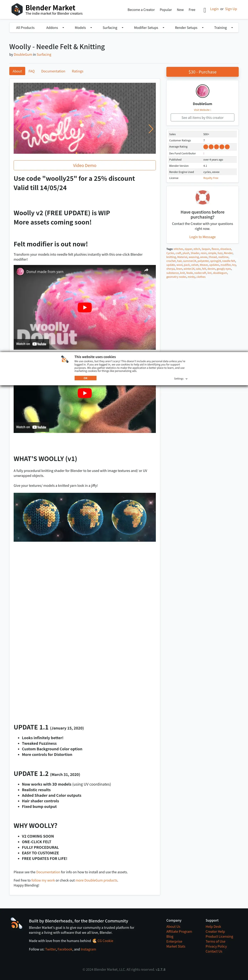This screenshot has height=980, width=248.
Task: Open Affiliate Program footer link
Action: point(179,932)
